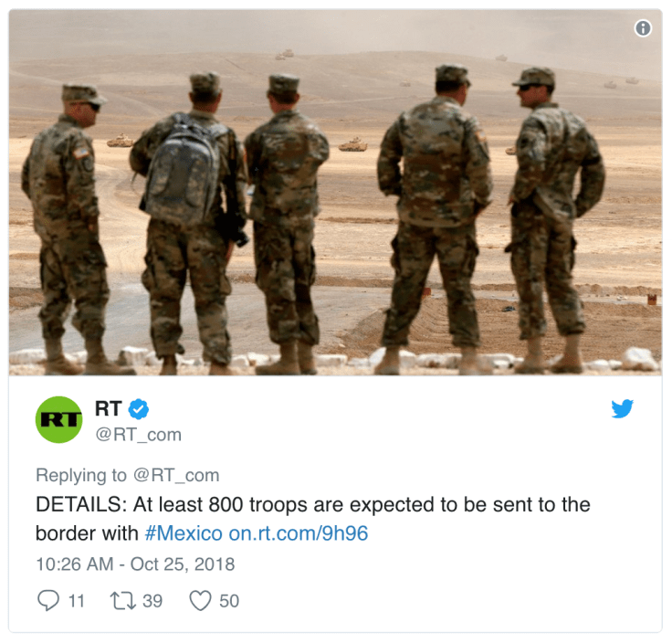The height and width of the screenshot is (643, 672).
Task: Click the tweet text beginning with DETAILS
Action: [313, 519]
